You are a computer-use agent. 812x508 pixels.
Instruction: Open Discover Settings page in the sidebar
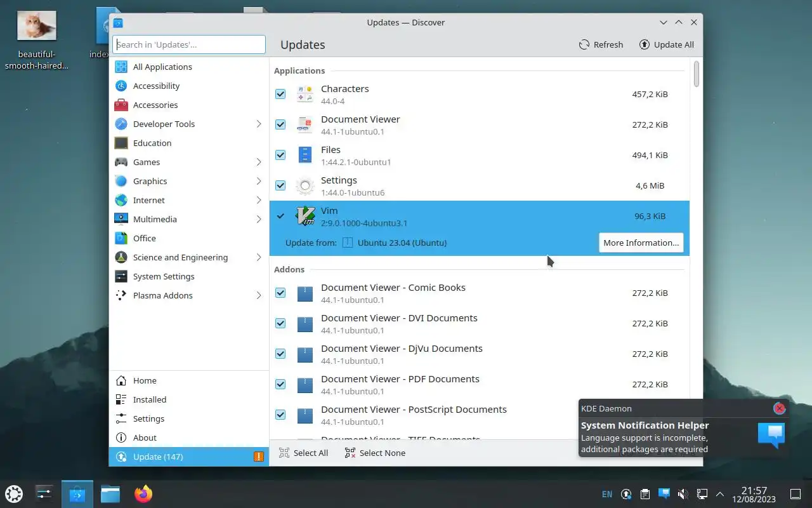(189, 418)
